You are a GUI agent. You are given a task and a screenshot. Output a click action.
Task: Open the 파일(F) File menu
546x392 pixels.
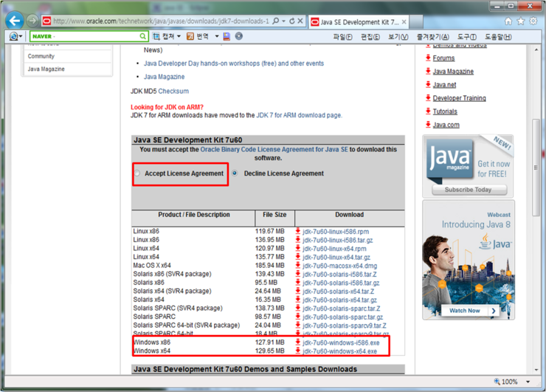click(342, 37)
